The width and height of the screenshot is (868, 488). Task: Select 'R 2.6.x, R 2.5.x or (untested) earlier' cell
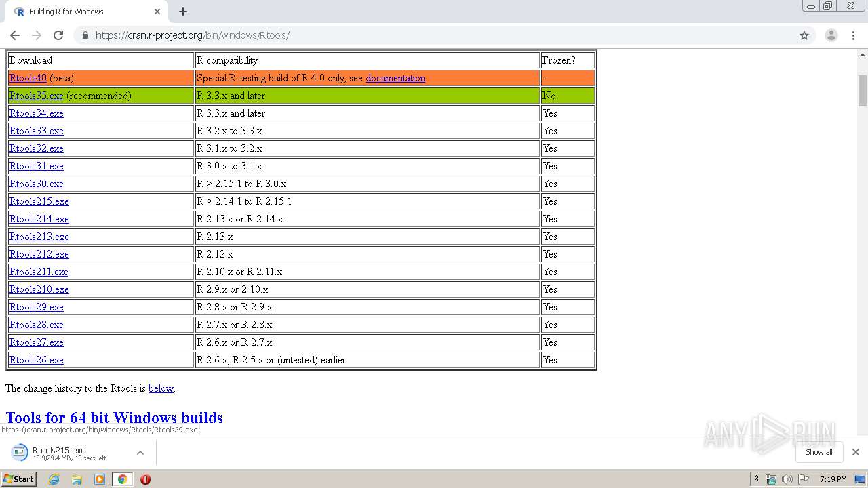coord(367,360)
